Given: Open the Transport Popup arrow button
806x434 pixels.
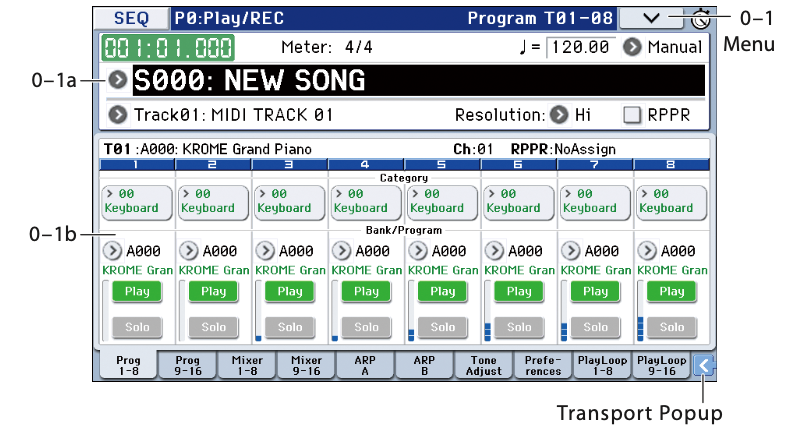Looking at the screenshot, I should coord(704,366).
